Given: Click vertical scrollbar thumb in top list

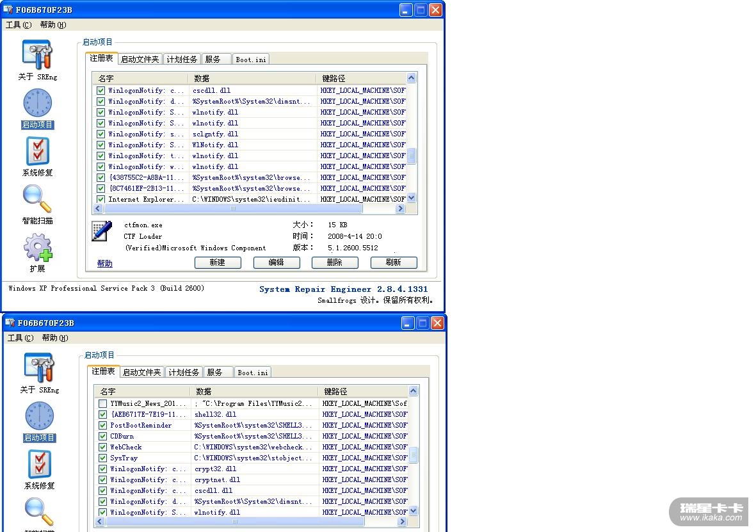Looking at the screenshot, I should (411, 156).
